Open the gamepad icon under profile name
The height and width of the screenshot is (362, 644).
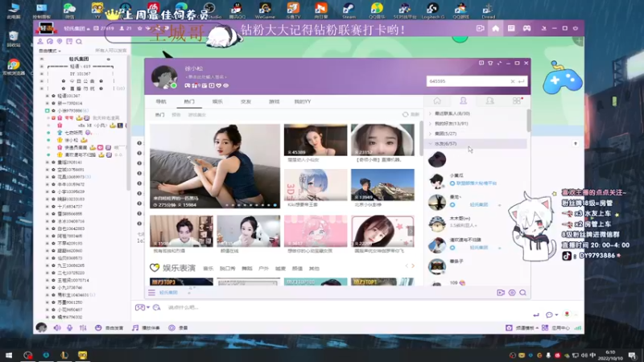[188, 85]
